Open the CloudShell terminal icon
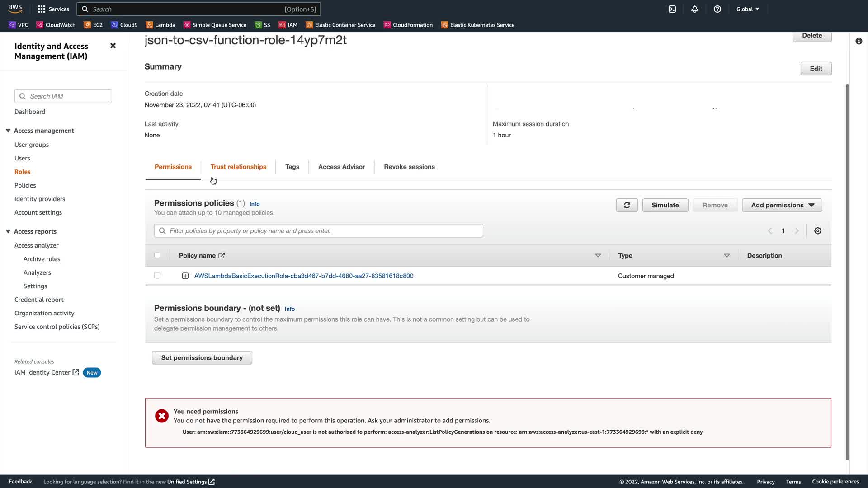 click(x=672, y=9)
